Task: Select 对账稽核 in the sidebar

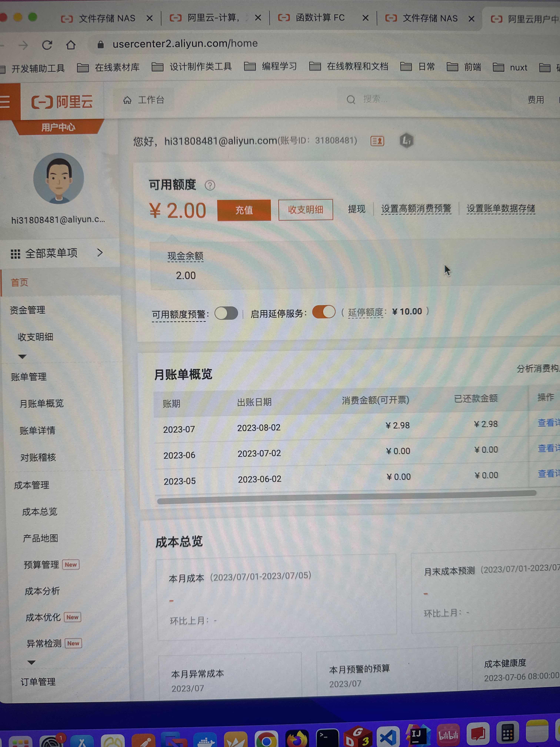Action: (38, 457)
